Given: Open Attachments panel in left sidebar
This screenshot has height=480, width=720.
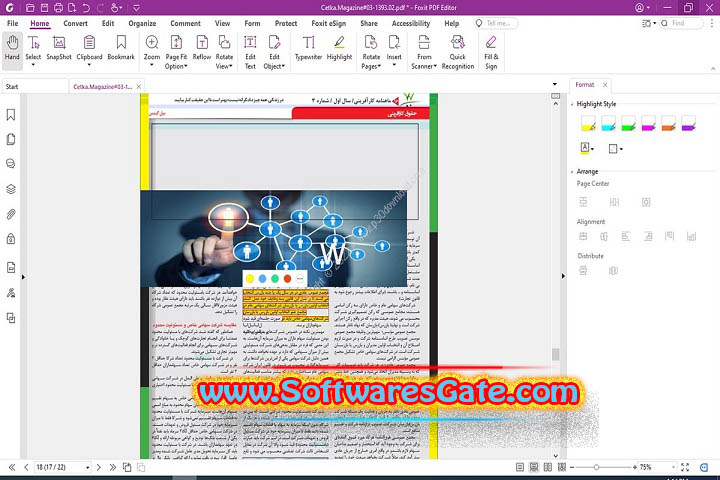Looking at the screenshot, I should tap(11, 214).
